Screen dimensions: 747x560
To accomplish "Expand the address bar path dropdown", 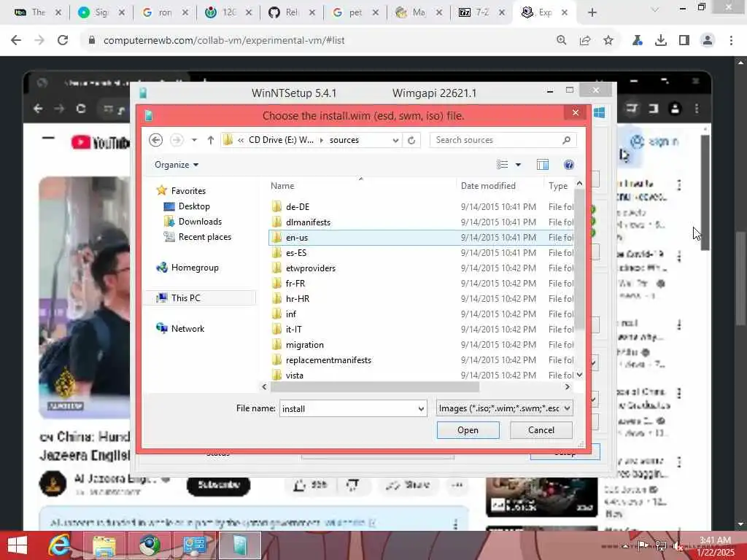I will (395, 140).
